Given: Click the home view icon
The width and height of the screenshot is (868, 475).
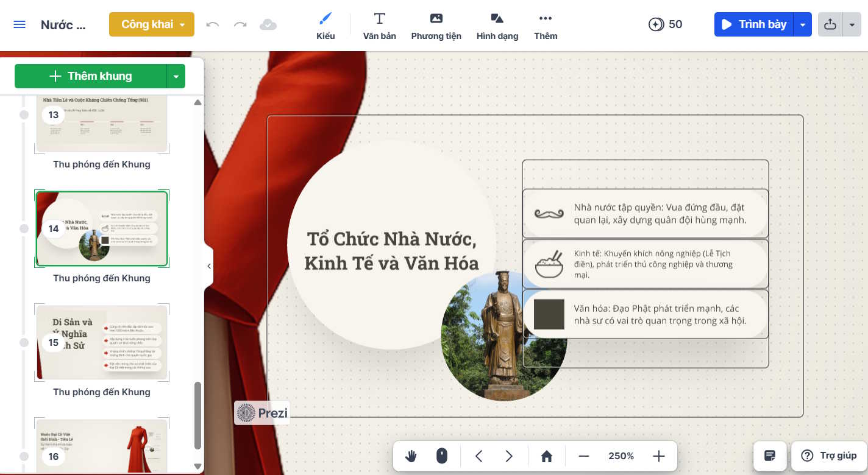Looking at the screenshot, I should (x=546, y=456).
